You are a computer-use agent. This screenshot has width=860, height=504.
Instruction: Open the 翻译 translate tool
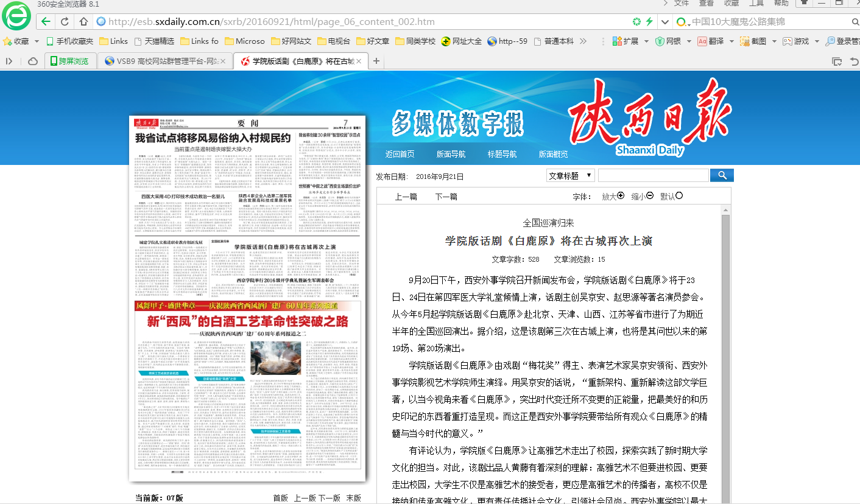point(711,41)
